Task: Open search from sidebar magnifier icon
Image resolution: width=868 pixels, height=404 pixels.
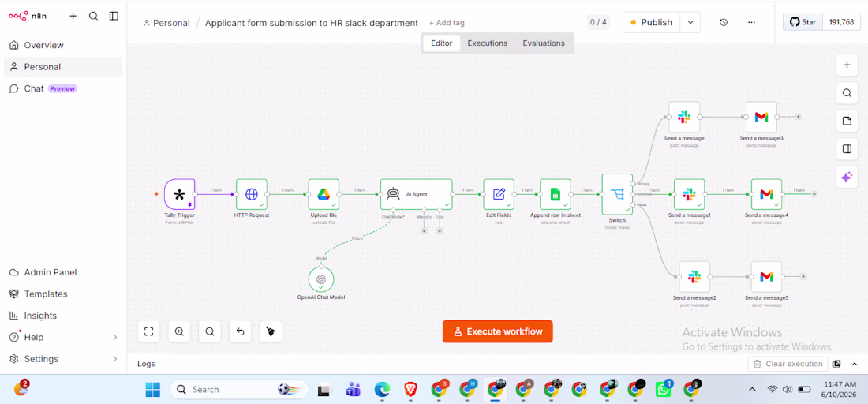Action: (94, 16)
